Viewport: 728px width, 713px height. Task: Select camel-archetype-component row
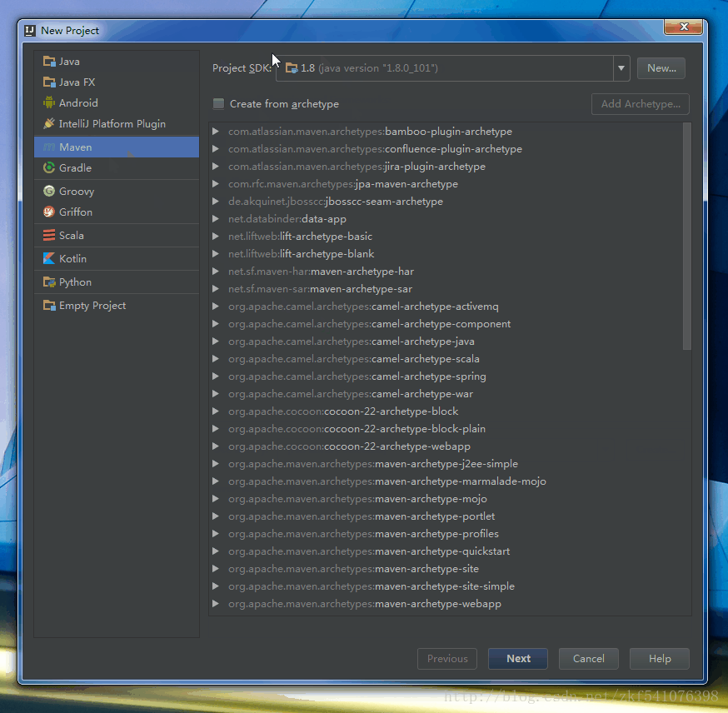[446, 323]
